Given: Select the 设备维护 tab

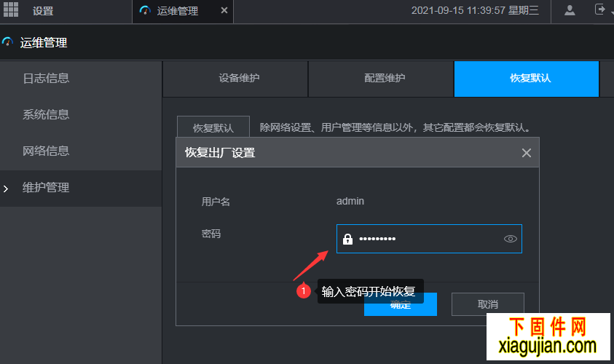Looking at the screenshot, I should (235, 79).
